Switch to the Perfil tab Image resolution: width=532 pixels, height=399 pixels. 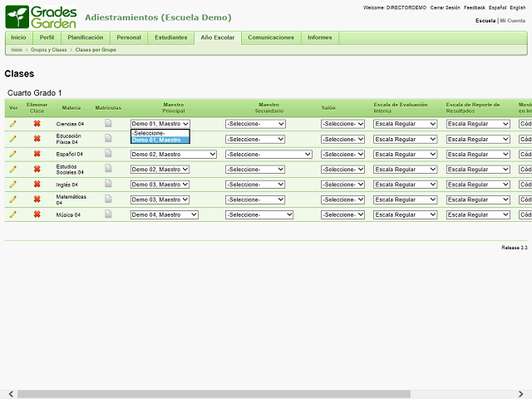pos(47,37)
